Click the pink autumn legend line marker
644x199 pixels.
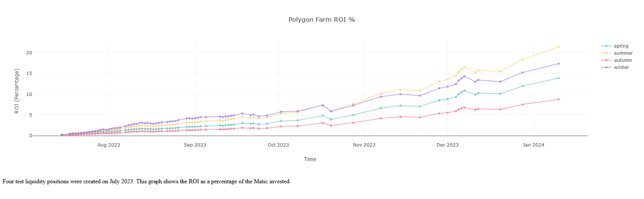[x=606, y=60]
